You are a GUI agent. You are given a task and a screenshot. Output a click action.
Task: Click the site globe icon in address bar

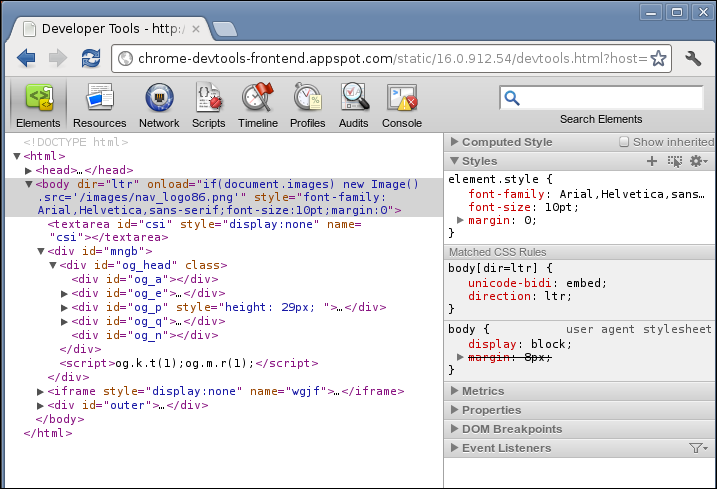(125, 59)
